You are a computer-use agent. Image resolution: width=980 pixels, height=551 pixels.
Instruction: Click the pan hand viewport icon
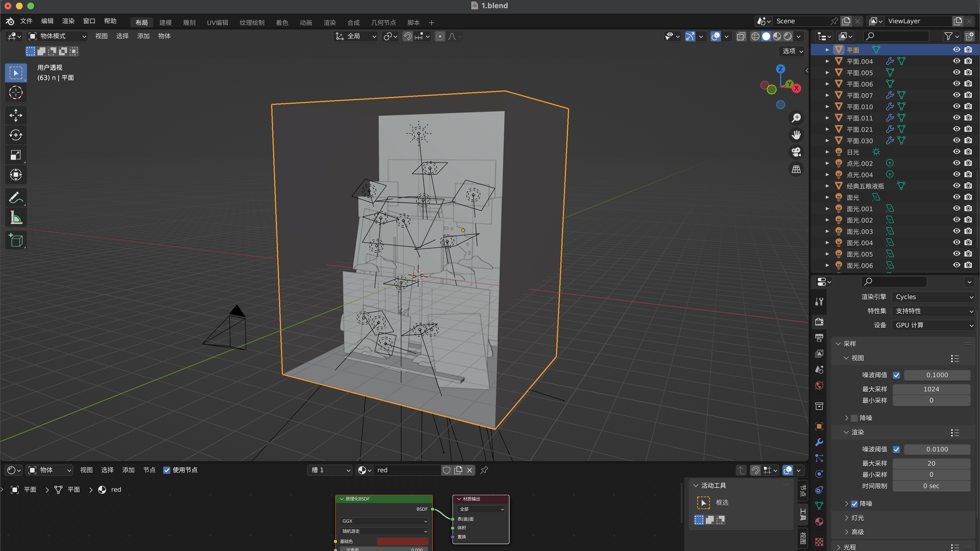796,135
